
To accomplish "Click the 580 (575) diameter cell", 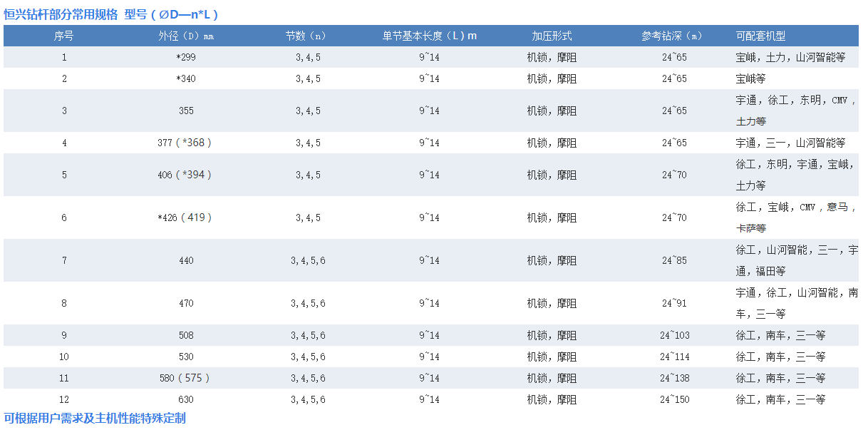I will tap(185, 378).
